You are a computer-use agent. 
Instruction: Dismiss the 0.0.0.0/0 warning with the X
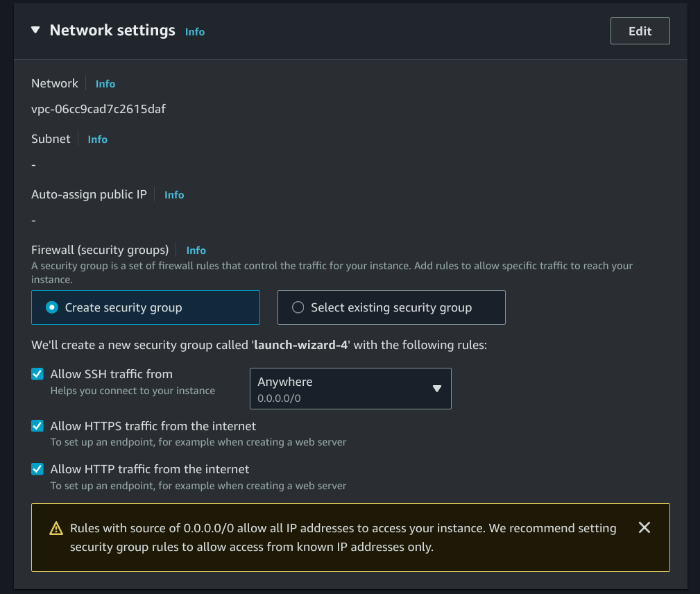click(644, 528)
